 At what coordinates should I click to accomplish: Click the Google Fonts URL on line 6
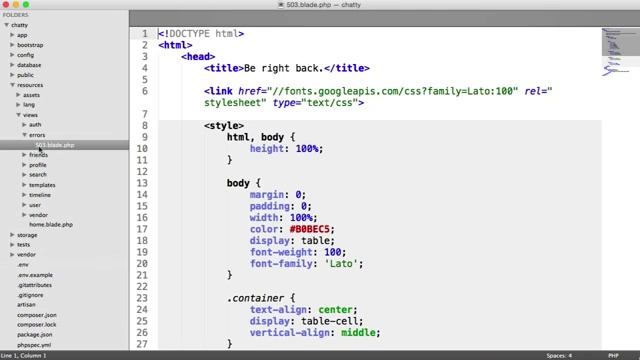click(392, 91)
